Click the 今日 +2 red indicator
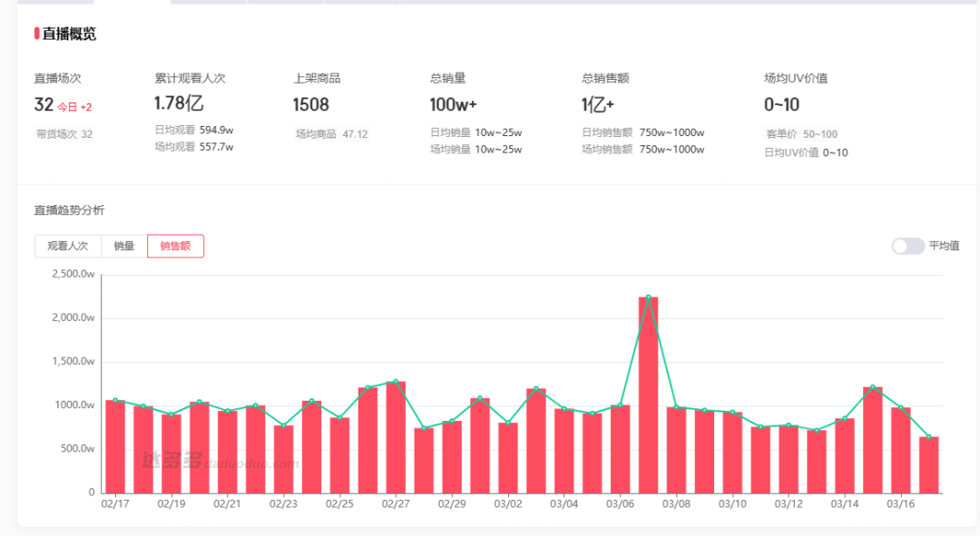980x536 pixels. coord(74,107)
